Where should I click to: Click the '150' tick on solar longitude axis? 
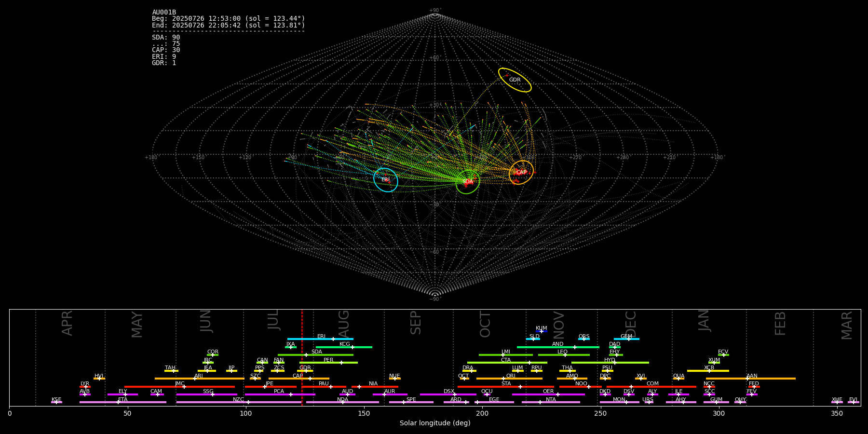pyautogui.click(x=364, y=414)
